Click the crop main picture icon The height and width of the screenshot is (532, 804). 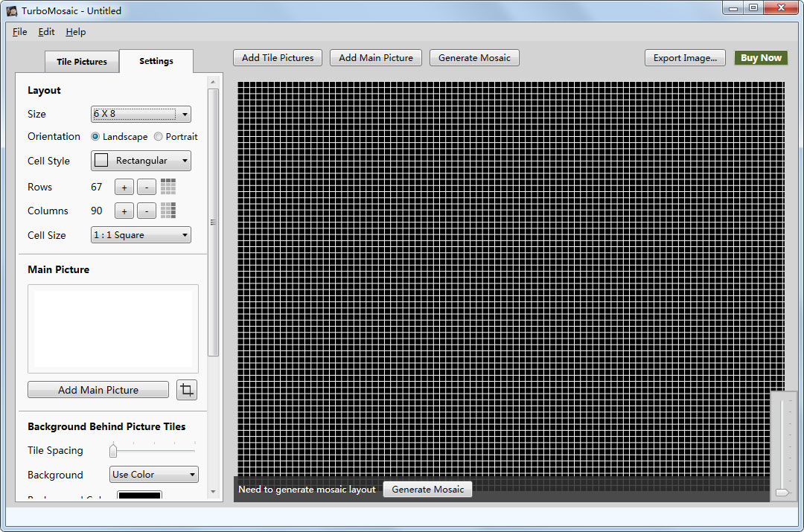click(x=187, y=390)
